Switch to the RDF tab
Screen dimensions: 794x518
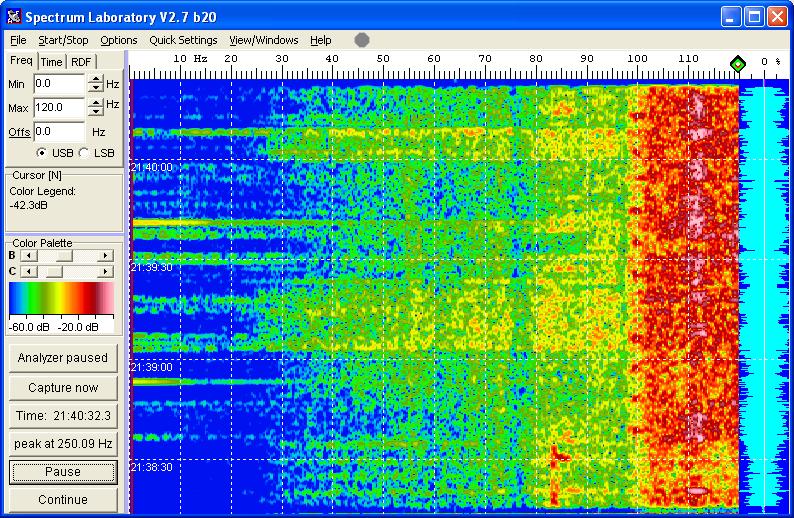pos(81,62)
